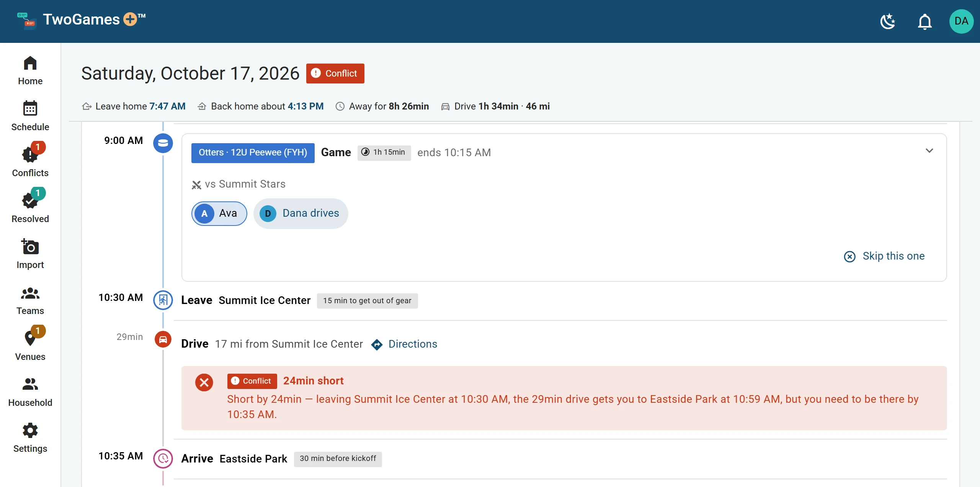Open the DA user avatar menu
This screenshot has width=980, height=487.
tap(961, 21)
